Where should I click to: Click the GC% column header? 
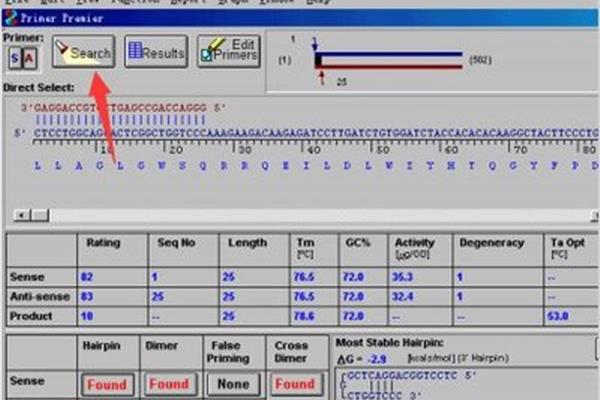click(358, 243)
